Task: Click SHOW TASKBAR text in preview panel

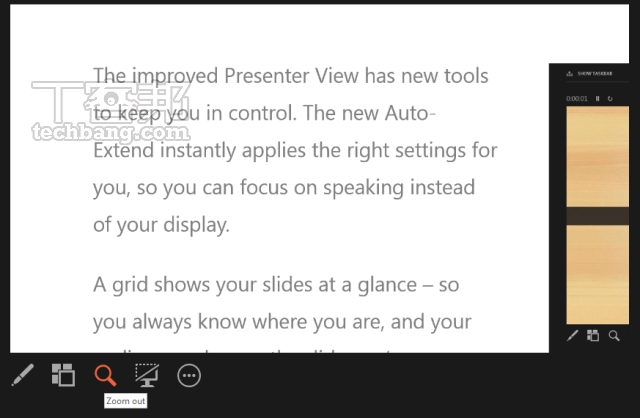Action: click(x=595, y=73)
